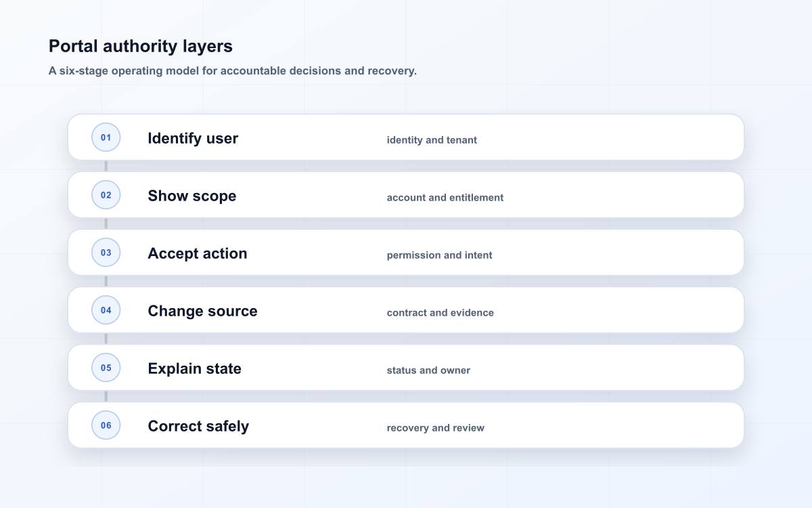Click the Portal authority layers title

point(141,46)
